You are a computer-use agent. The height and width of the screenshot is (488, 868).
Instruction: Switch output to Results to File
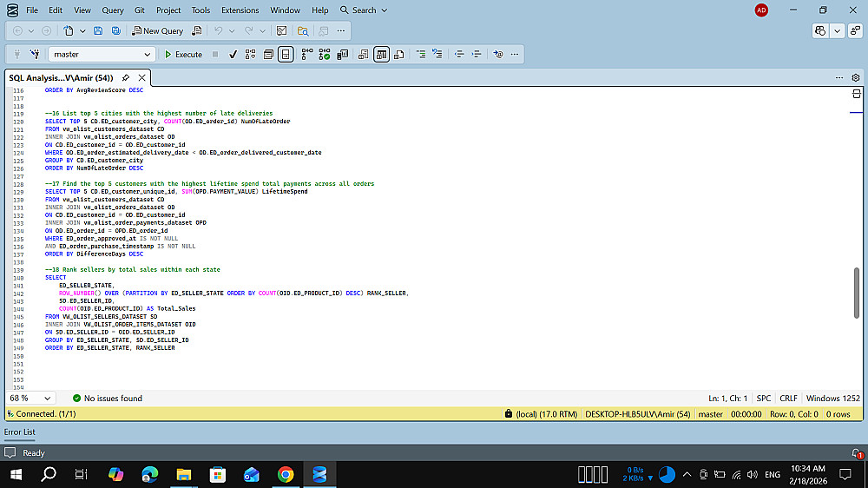coord(398,55)
